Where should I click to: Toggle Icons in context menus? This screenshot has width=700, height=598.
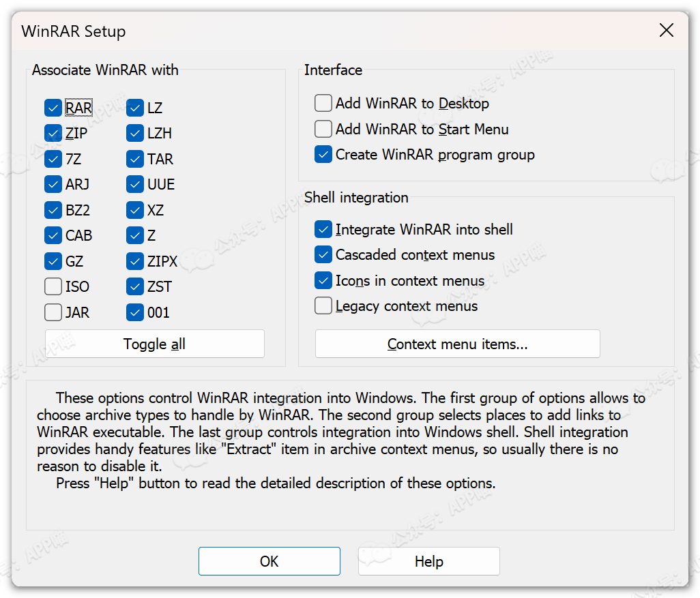[323, 281]
